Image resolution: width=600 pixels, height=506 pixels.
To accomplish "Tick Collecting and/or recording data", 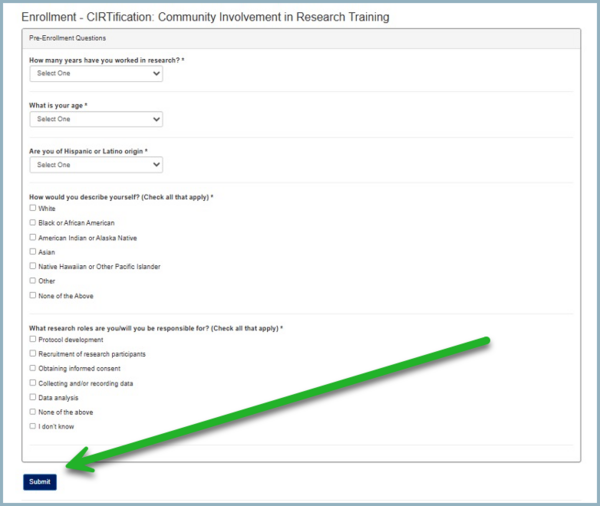I will coord(33,383).
